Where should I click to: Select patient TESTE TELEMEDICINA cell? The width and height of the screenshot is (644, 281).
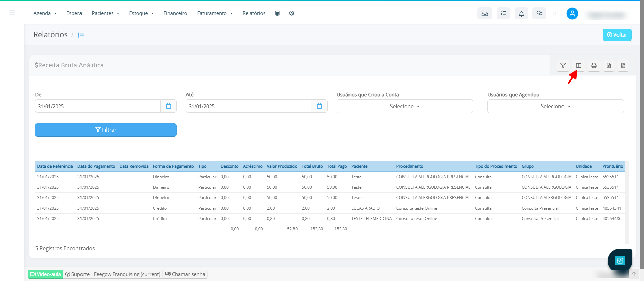pos(371,219)
